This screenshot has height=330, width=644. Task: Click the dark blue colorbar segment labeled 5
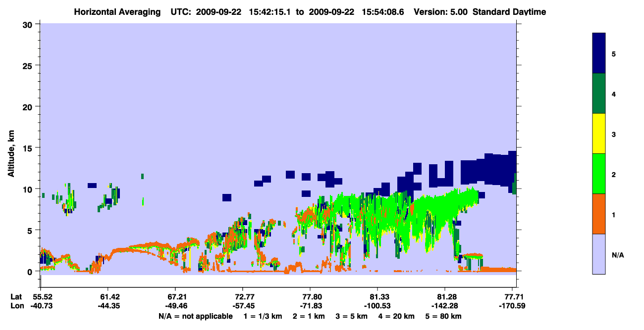(x=599, y=53)
